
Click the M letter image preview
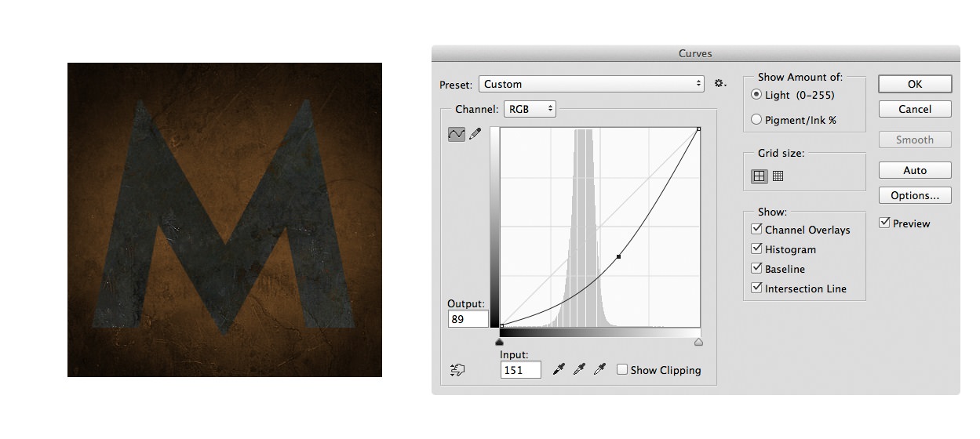click(224, 219)
